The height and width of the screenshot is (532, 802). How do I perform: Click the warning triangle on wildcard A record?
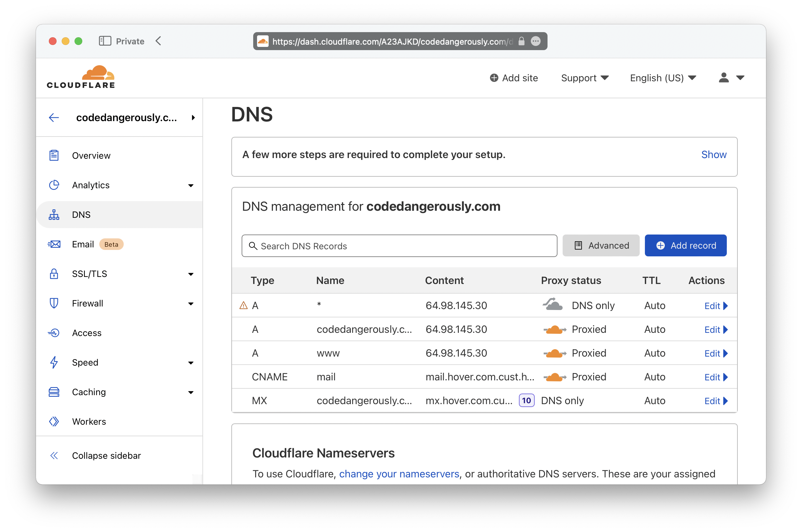coord(243,306)
